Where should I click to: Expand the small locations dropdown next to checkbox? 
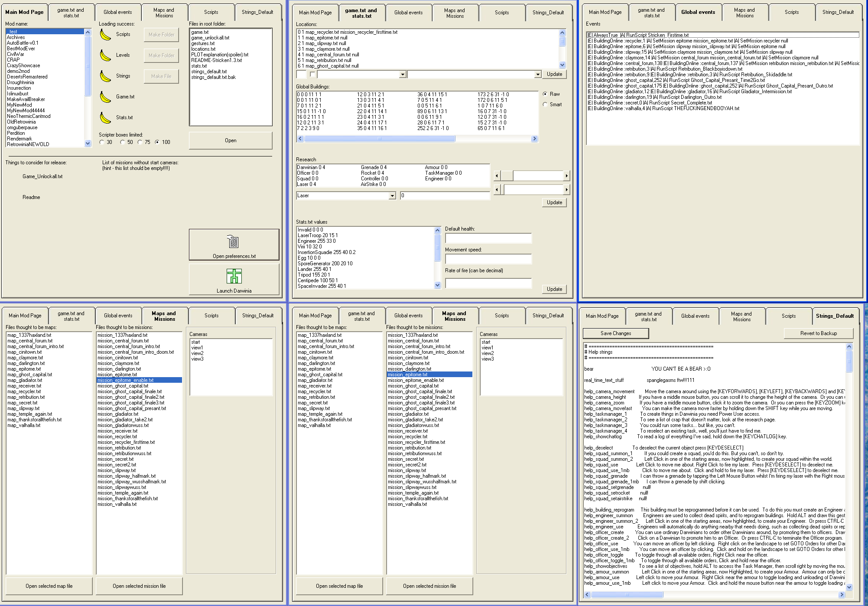[403, 75]
